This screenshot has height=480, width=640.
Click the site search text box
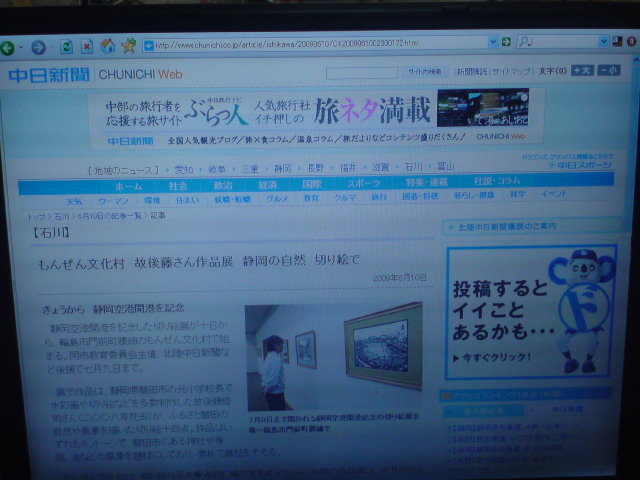pos(362,73)
